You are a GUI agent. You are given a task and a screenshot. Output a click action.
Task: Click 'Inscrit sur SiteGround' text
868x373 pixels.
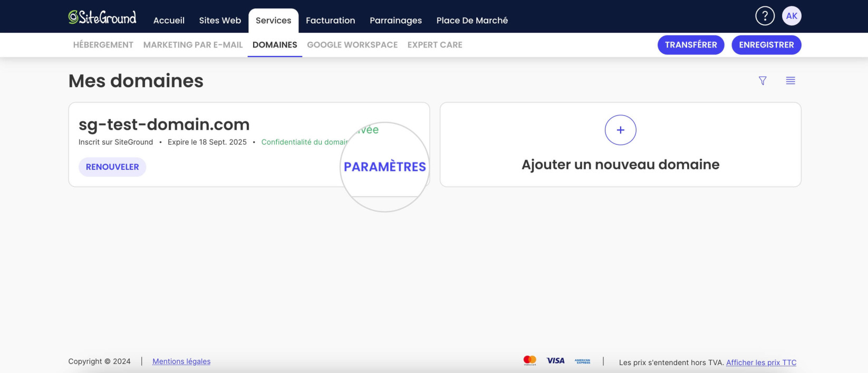click(115, 142)
